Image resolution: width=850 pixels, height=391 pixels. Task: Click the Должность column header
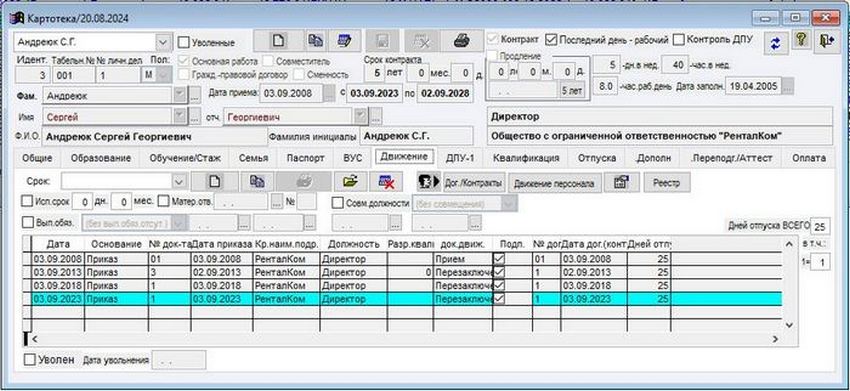(353, 244)
